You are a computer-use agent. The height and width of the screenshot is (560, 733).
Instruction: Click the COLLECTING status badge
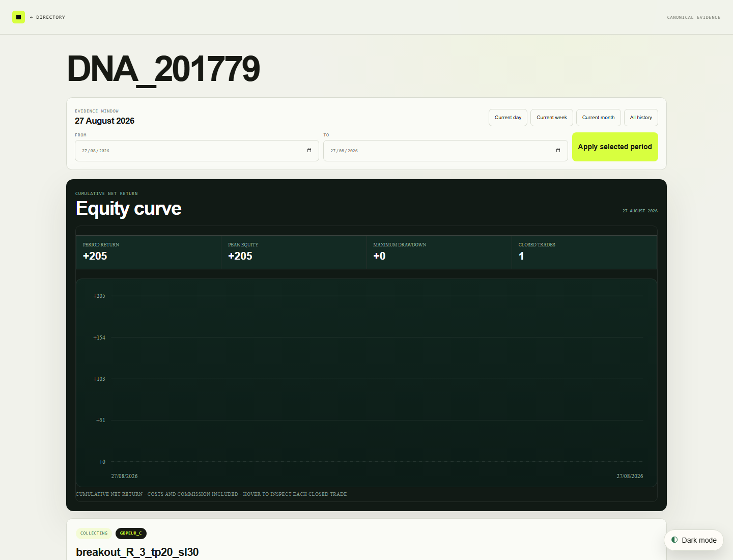[x=94, y=534]
